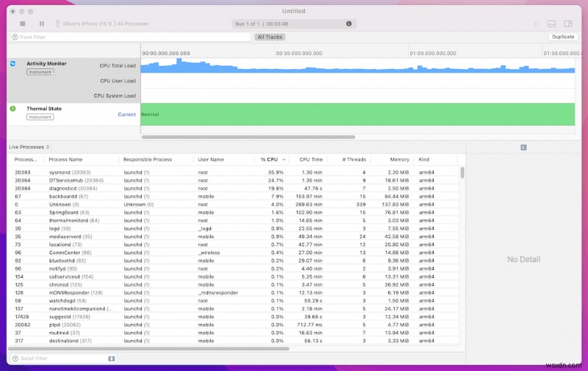Click the process table horizontal scrollbar
Viewport: 588px width, 371px height.
(x=148, y=349)
